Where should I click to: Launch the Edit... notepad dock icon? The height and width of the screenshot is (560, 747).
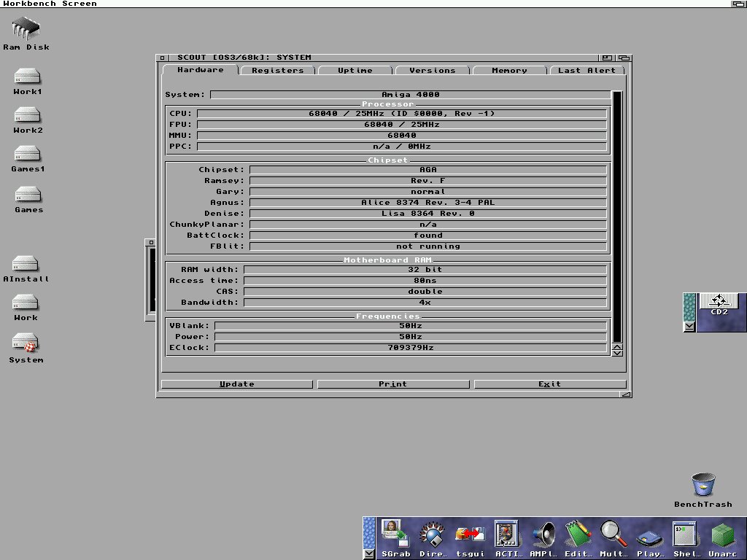pyautogui.click(x=578, y=538)
